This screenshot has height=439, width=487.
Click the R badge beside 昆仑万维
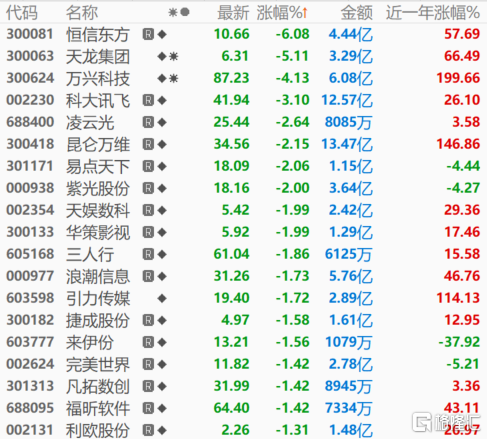tap(148, 144)
